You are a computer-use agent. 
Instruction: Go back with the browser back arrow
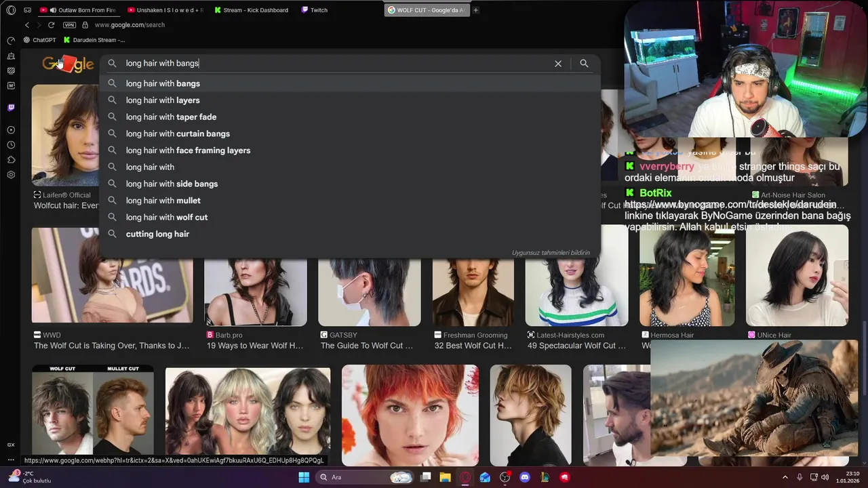pos(27,25)
